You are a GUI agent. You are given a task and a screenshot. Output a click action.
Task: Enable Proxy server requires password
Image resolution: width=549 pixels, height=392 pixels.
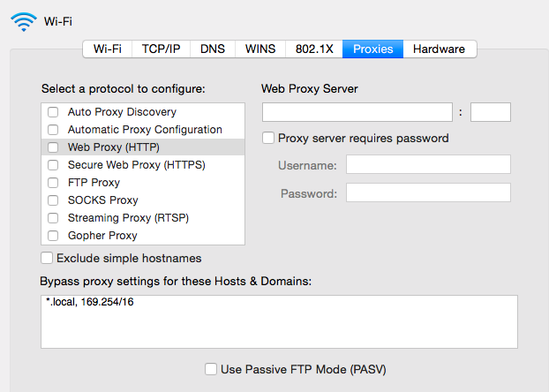point(268,139)
